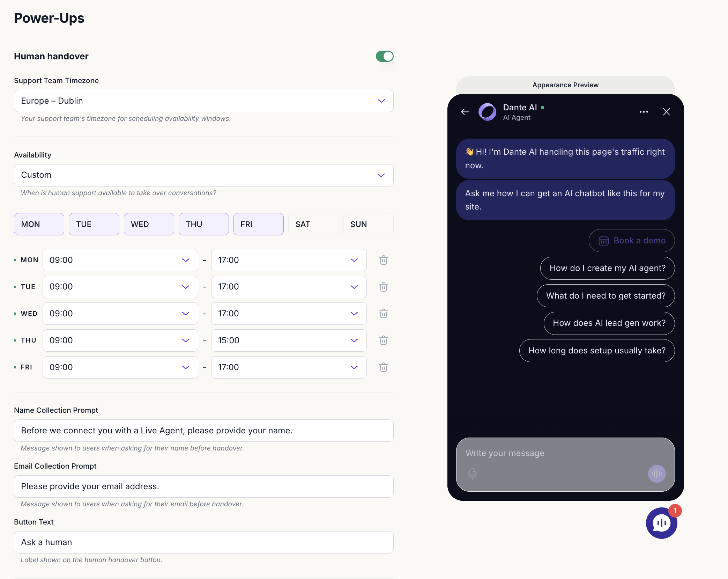Click the back arrow in chat preview

(465, 112)
